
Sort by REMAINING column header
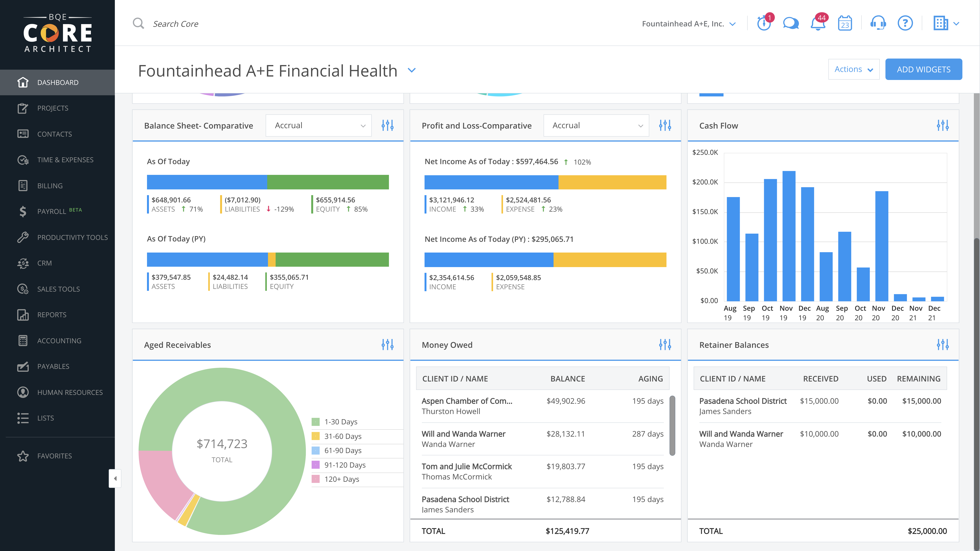pos(918,379)
